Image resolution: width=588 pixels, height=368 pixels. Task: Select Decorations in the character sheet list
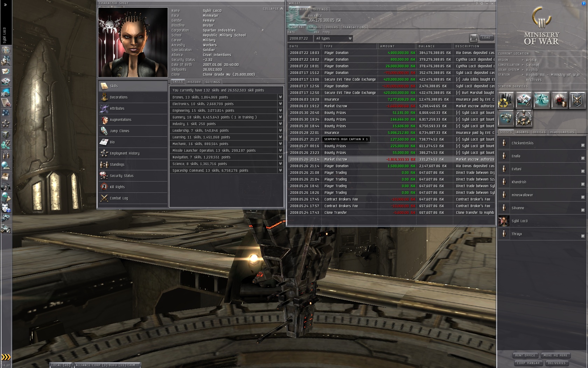(x=133, y=97)
